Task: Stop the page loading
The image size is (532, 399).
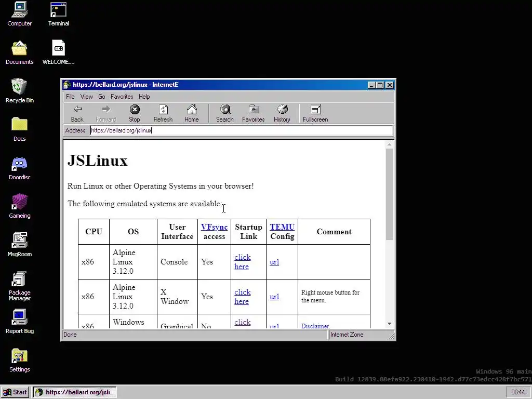Action: pyautogui.click(x=135, y=113)
